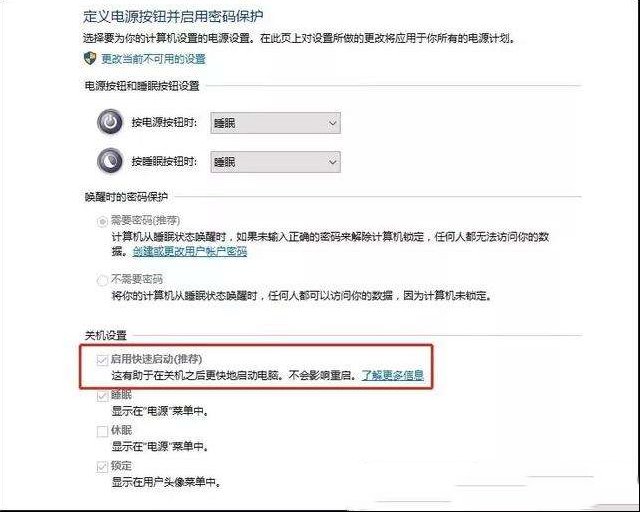Click the UAC shield icon
Screen dimensions: 640x512
pos(90,58)
